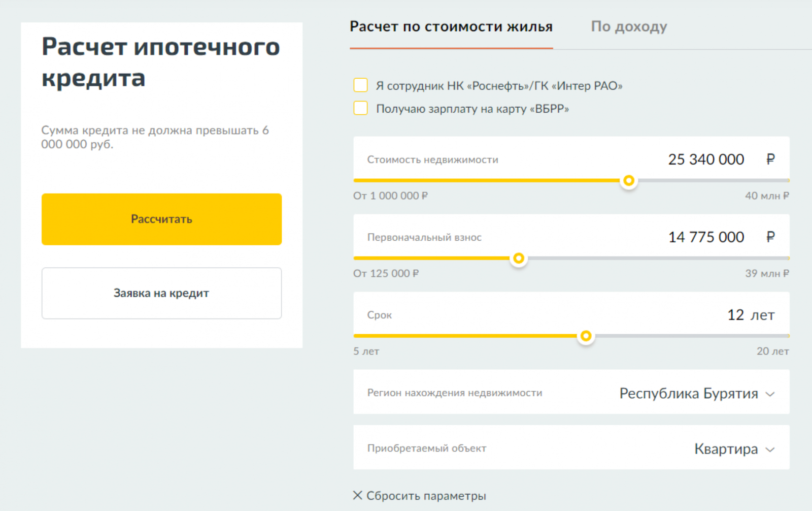Click the Заявка на кредит button

coord(161,293)
